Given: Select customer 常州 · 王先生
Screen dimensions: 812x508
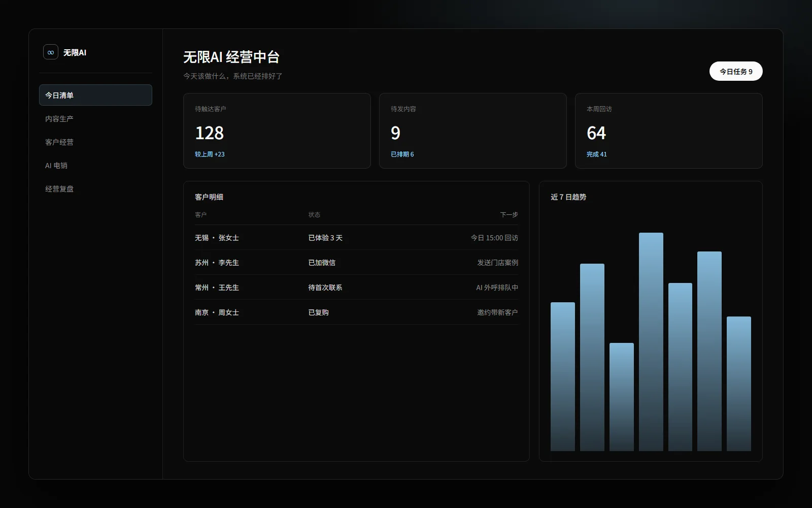Looking at the screenshot, I should click(x=217, y=288).
